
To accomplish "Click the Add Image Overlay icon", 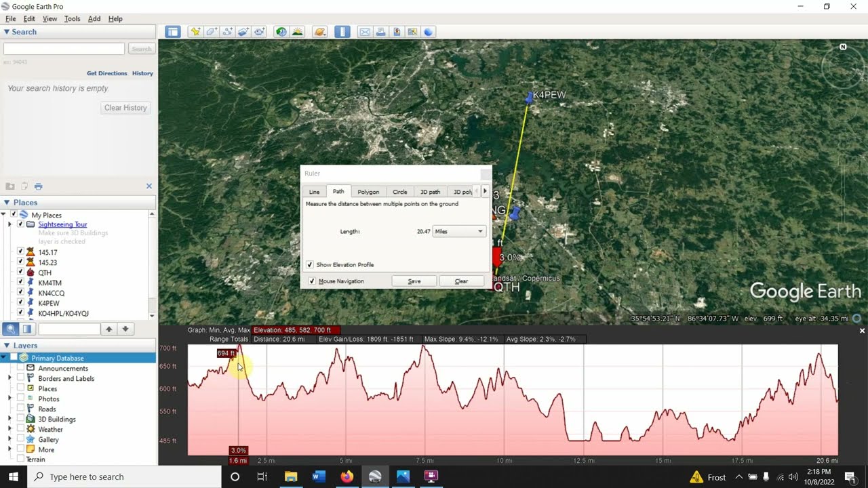I will pyautogui.click(x=243, y=32).
